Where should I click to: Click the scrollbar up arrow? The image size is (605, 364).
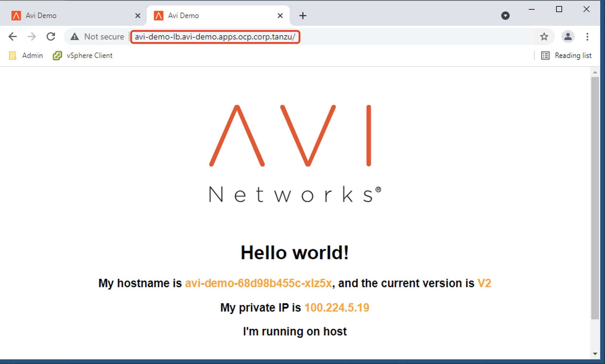pos(595,72)
